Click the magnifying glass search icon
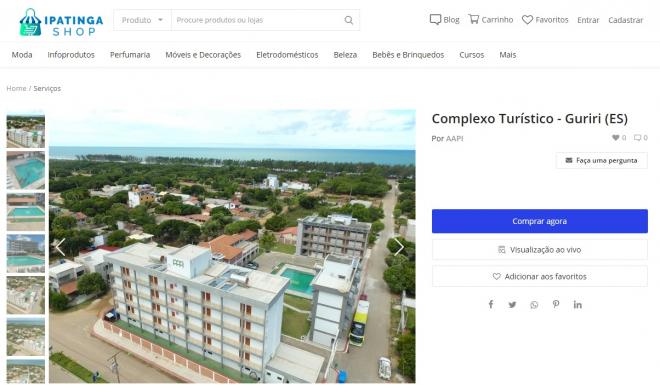The width and height of the screenshot is (660, 385). [349, 20]
